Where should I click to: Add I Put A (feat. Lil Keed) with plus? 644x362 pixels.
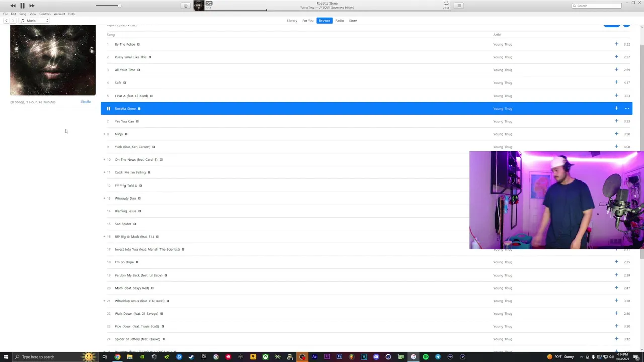[616, 96]
